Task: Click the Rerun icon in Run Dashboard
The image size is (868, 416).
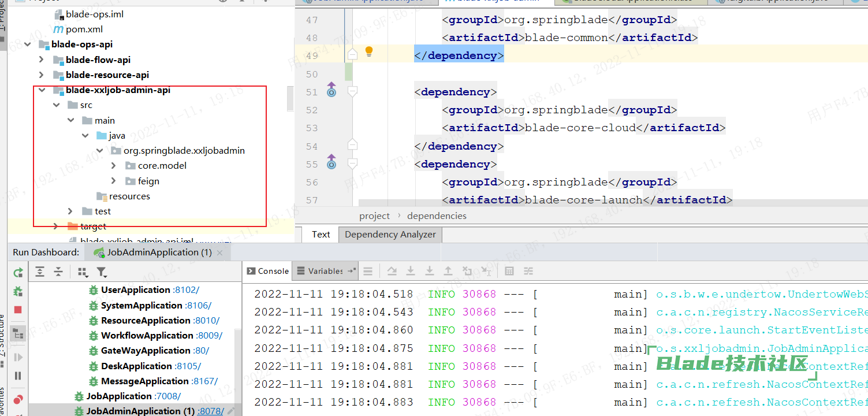Action: [18, 273]
